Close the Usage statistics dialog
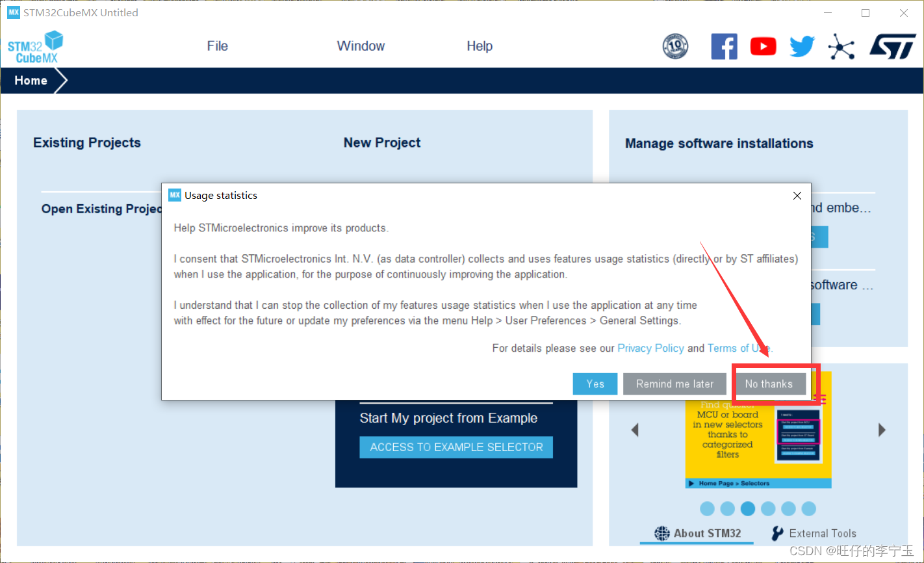924x563 pixels. point(797,196)
